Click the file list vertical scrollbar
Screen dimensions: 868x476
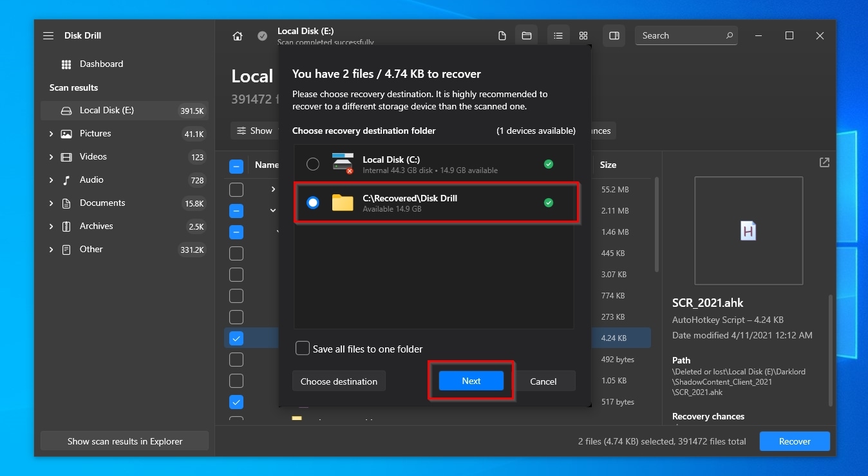pyautogui.click(x=656, y=225)
